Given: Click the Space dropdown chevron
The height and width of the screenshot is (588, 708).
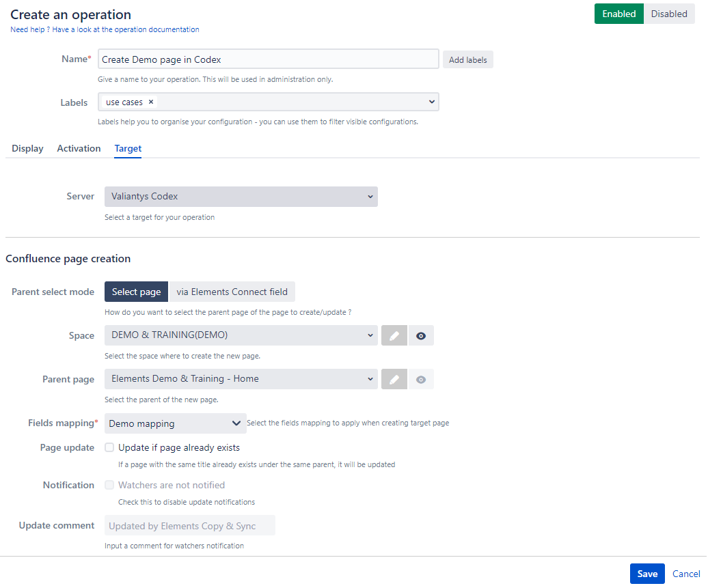Looking at the screenshot, I should 370,335.
